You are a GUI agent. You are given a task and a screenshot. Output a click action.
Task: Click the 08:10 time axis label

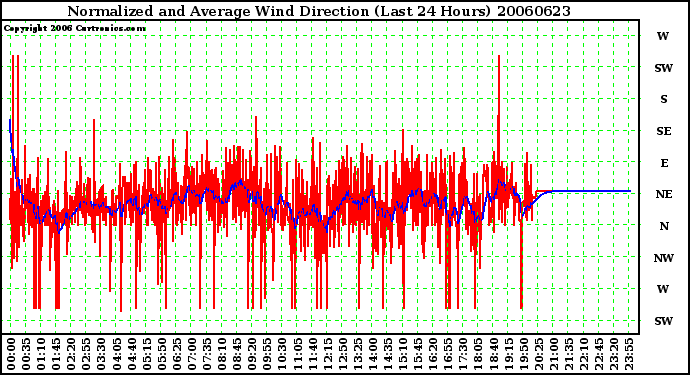click(222, 354)
